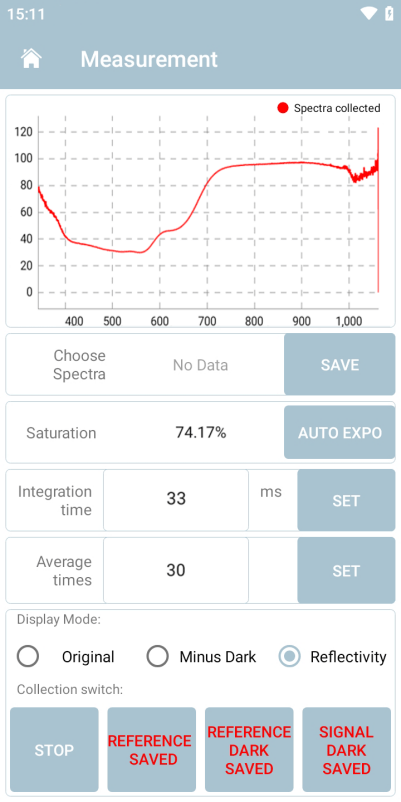Click the red Spectra collected legend dot

283,108
